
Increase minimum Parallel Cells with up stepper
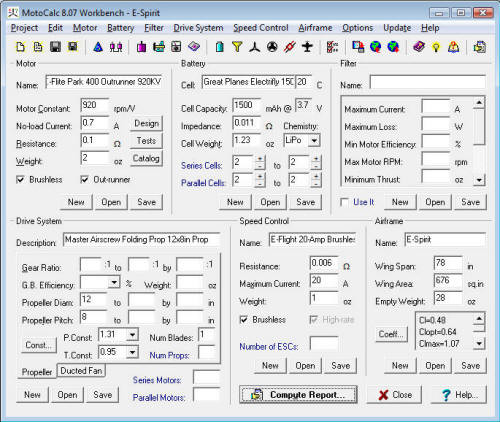pyautogui.click(x=260, y=176)
